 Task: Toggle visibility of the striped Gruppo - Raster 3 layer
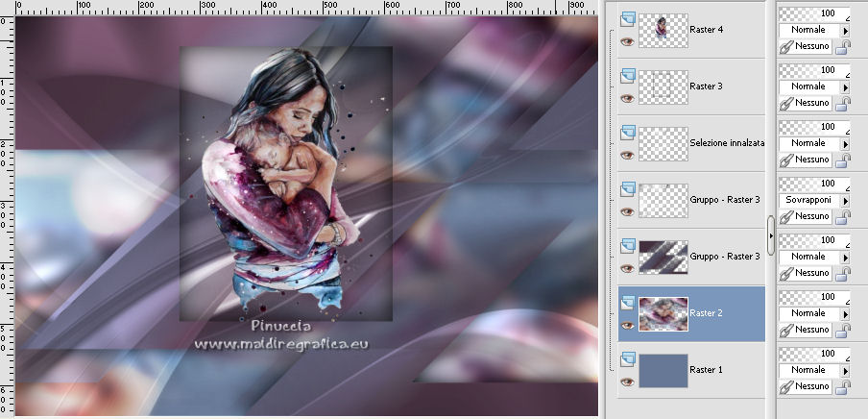click(627, 268)
